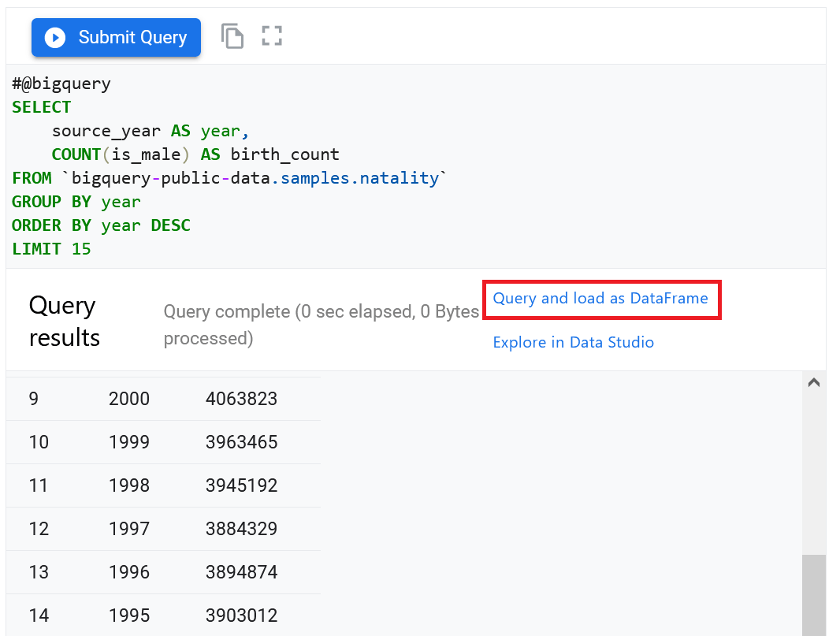Click inside the SQL query editor on the SELECT line
This screenshot has width=840, height=636.
(x=41, y=107)
